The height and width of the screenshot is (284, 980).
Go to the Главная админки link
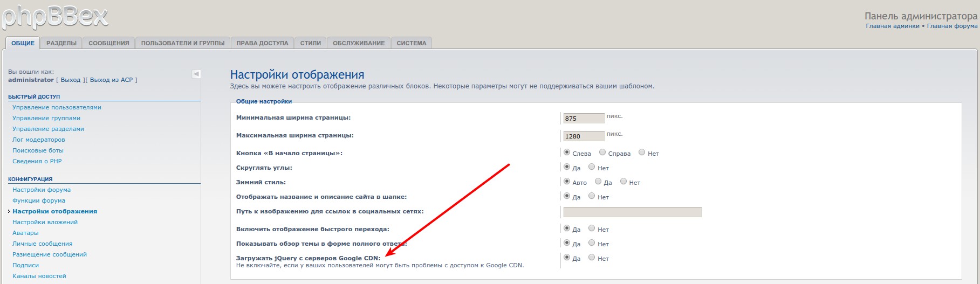point(892,26)
